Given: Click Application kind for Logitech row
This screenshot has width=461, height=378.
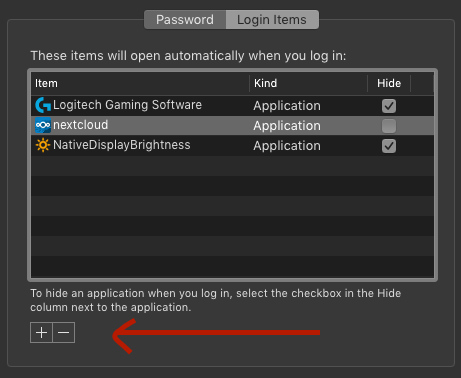Looking at the screenshot, I should click(x=287, y=106).
